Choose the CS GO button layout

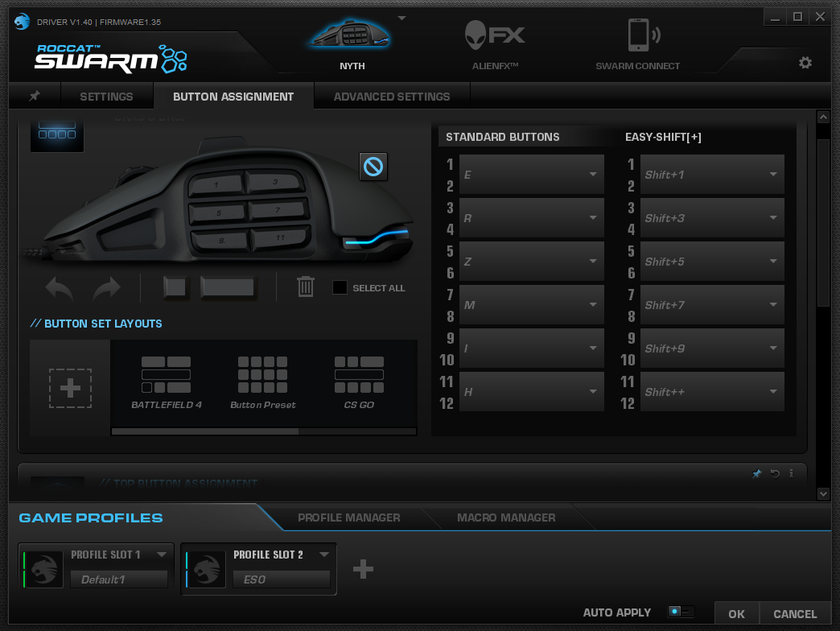click(x=359, y=382)
